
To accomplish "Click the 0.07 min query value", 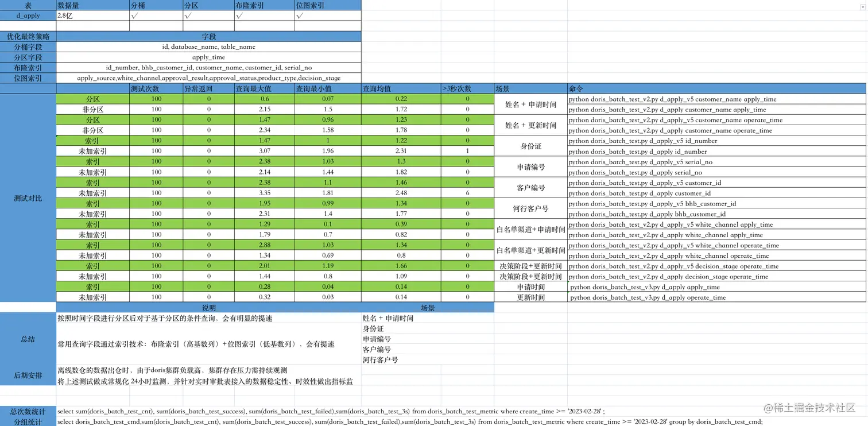I will coord(328,99).
